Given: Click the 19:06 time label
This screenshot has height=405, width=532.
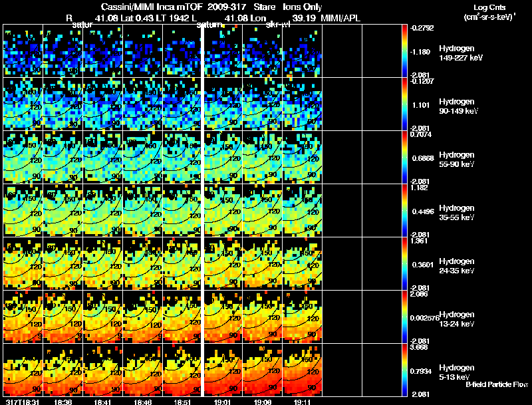Looking at the screenshot, I should click(x=262, y=402).
